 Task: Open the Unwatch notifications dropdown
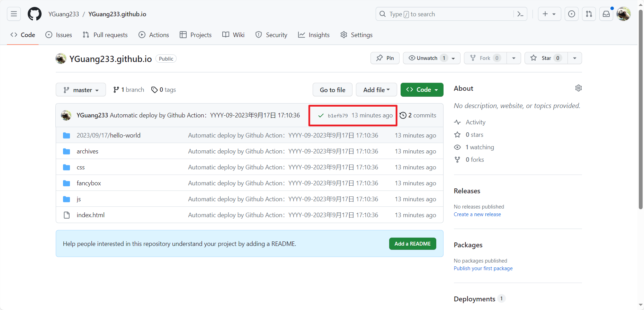coord(431,58)
